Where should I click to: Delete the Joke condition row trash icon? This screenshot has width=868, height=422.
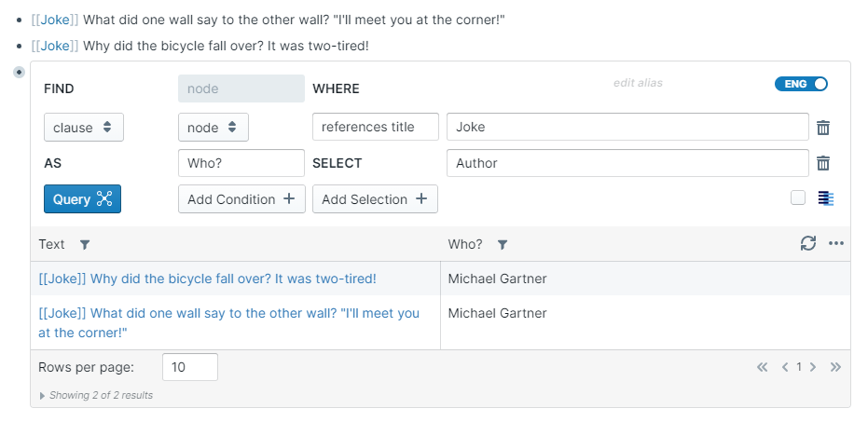click(x=823, y=128)
